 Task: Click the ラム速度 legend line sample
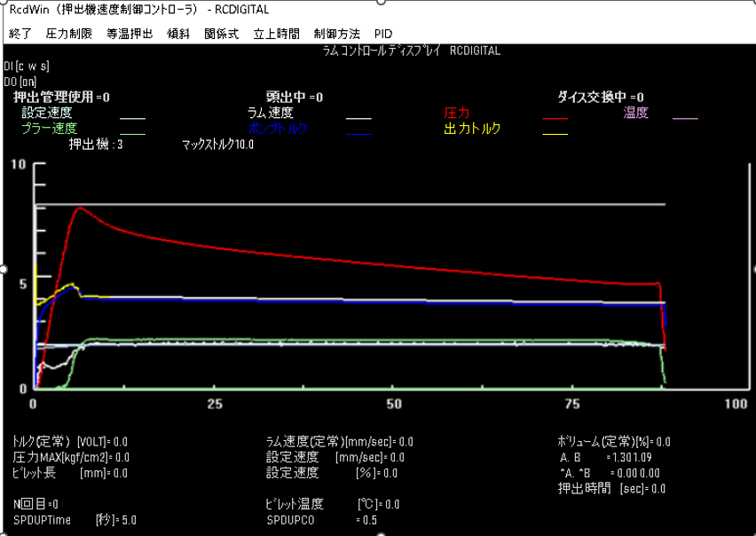tap(358, 117)
